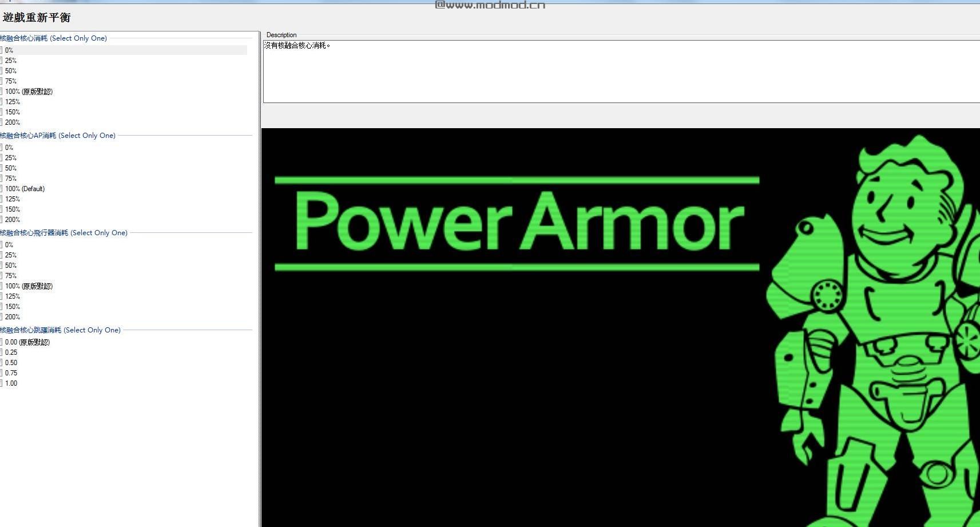The image size is (980, 527).
Task: Click the 核融合核心AP消耗 (Select Only One) group heading
Action: pos(58,136)
